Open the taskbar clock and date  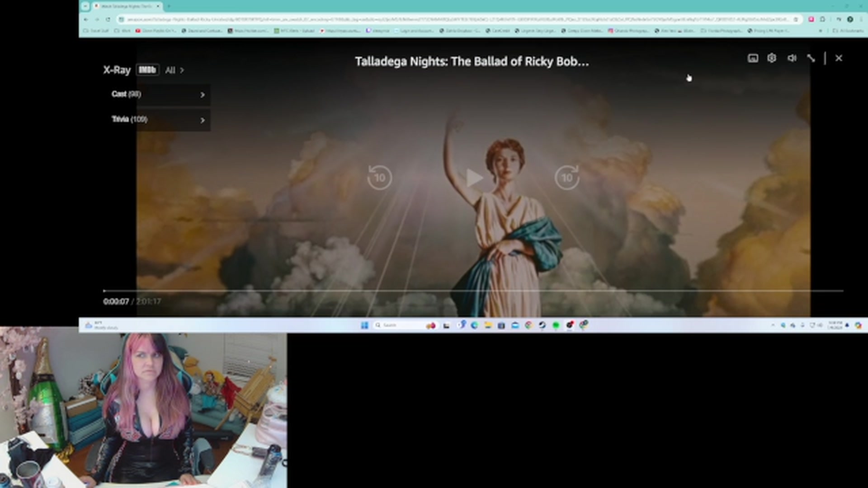835,325
